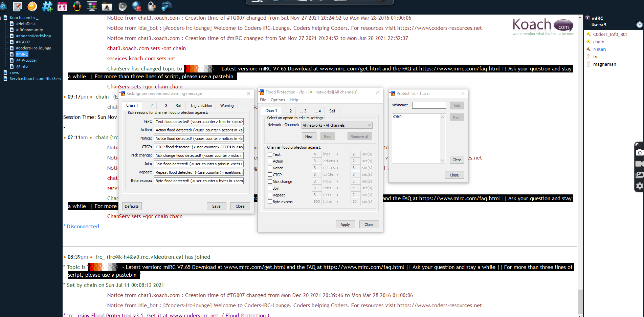The height and width of the screenshot is (317, 644).
Task: Open #KoachsWorkShop channel in the tree
Action: pos(34,36)
